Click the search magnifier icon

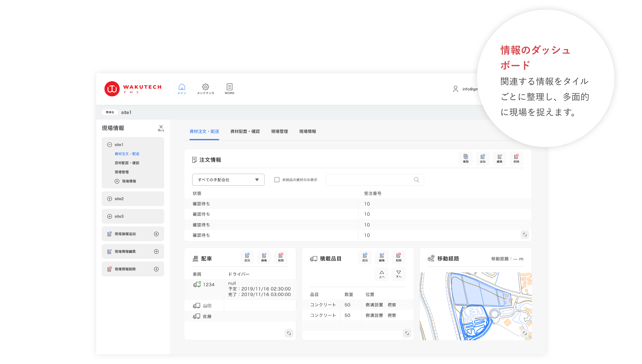416,180
